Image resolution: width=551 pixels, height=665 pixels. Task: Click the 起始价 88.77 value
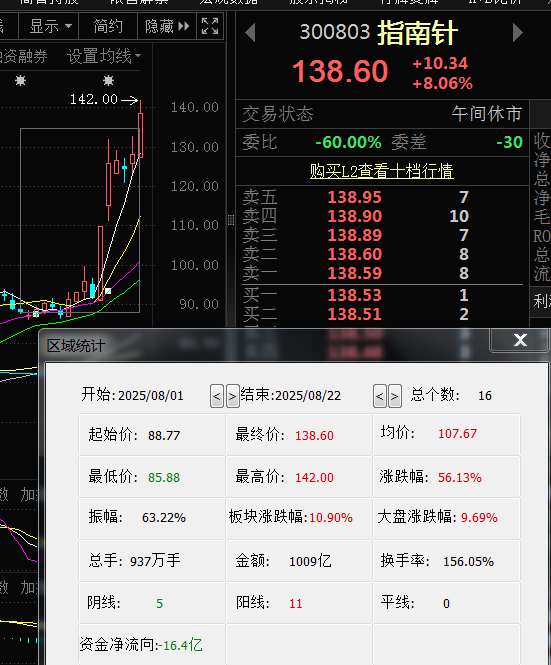pyautogui.click(x=164, y=436)
